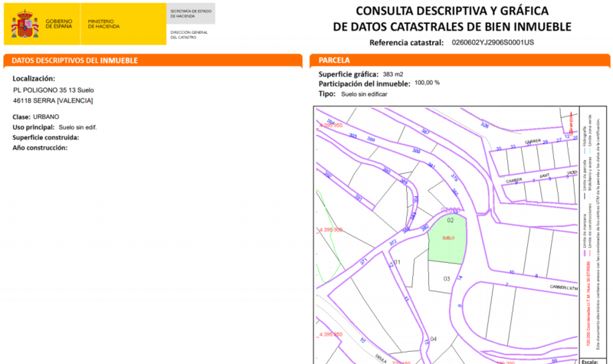Click parcel number '03' on map
This screenshot has height=364, width=613.
click(x=447, y=279)
